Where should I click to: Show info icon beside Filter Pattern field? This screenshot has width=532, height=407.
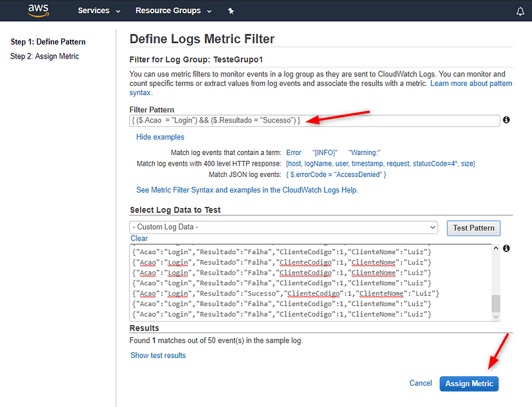[x=506, y=120]
